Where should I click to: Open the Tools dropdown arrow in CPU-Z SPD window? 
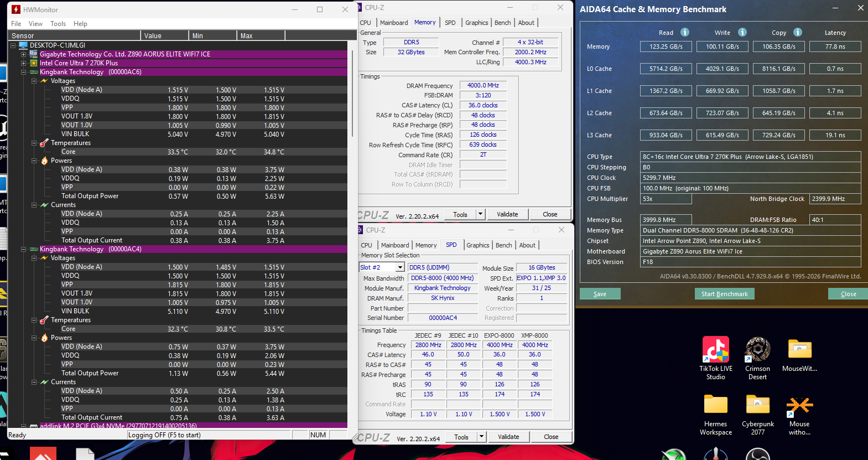[x=482, y=437]
